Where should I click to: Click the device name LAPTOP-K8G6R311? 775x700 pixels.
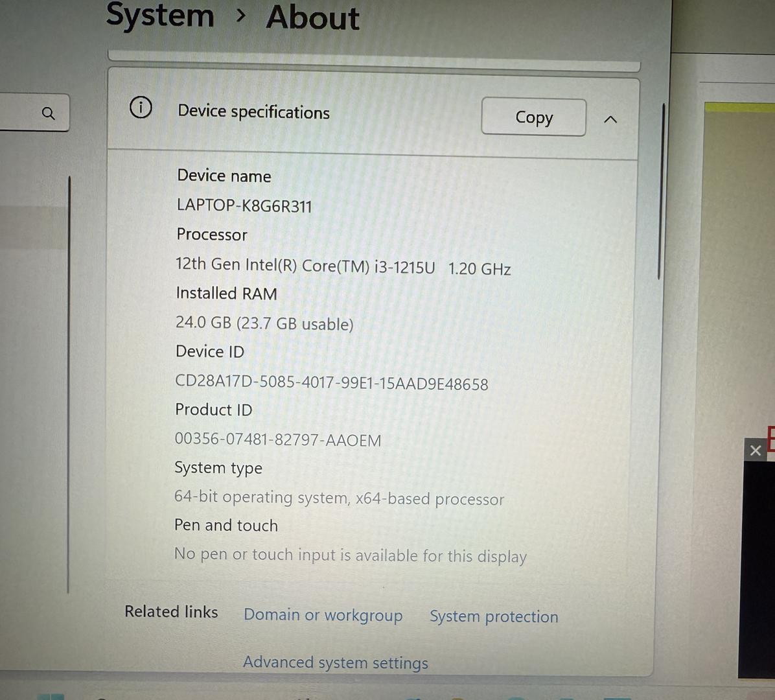pyautogui.click(x=244, y=206)
